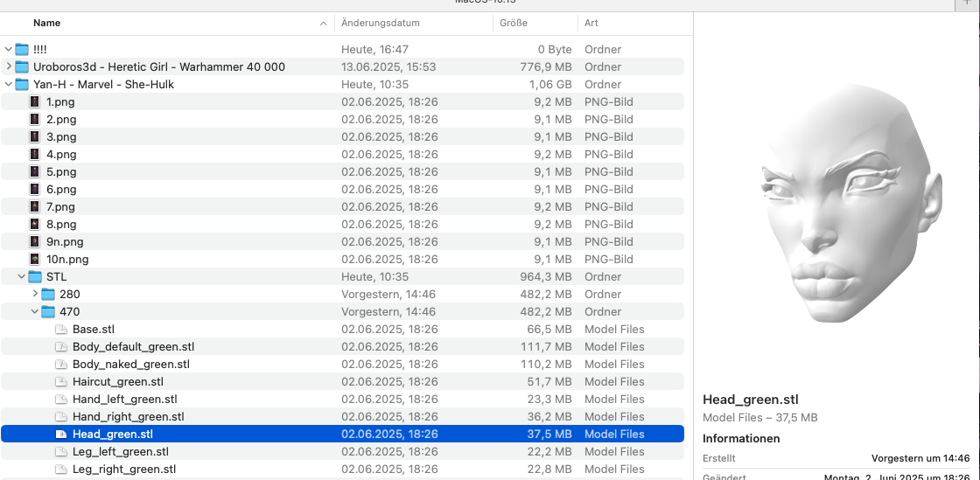Click the Uroboros3d Heretic Girl folder icon

point(22,66)
